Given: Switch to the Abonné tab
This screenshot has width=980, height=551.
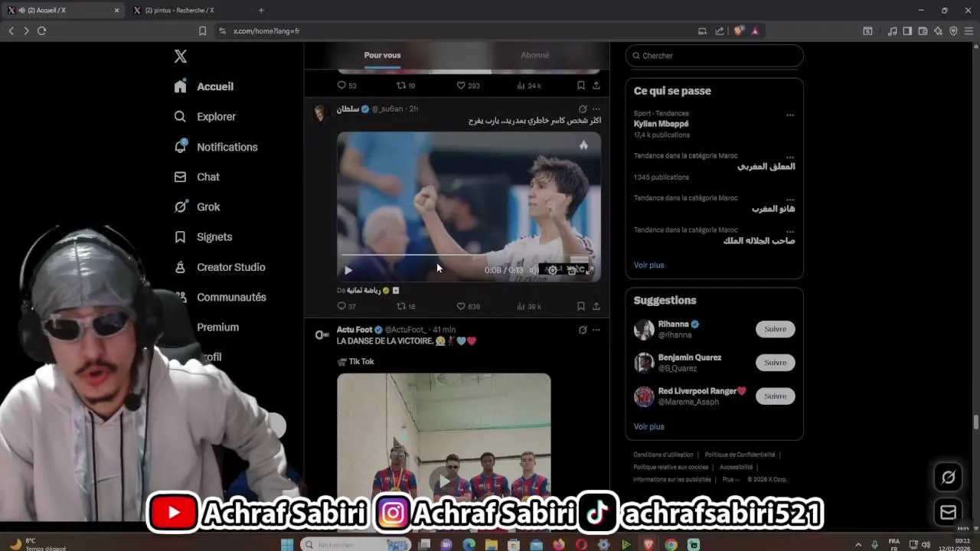Looking at the screenshot, I should [534, 55].
